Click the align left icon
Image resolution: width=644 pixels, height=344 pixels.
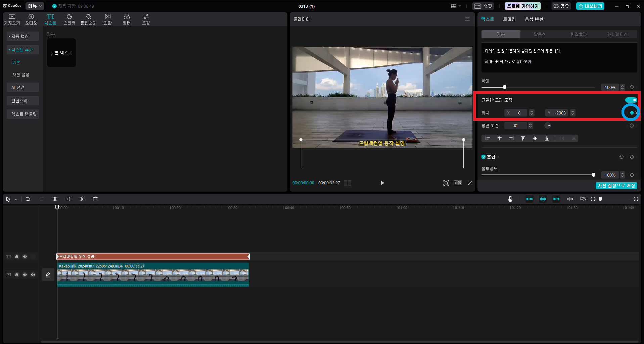pyautogui.click(x=488, y=138)
